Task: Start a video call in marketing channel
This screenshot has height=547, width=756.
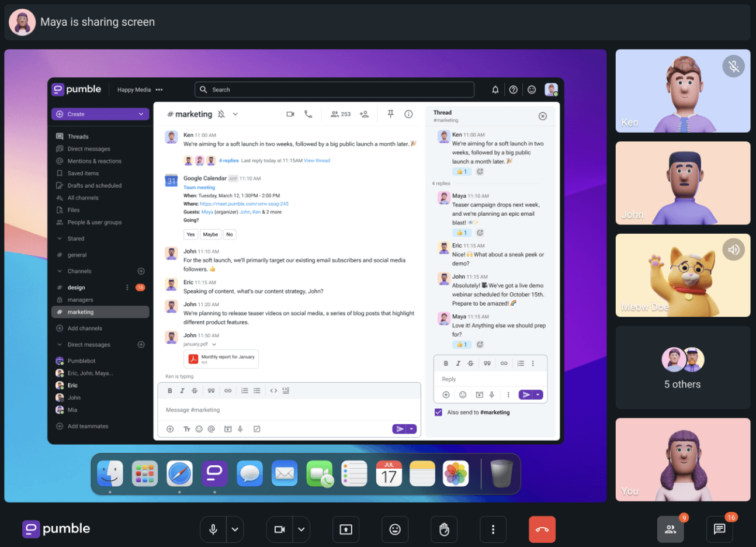Action: [x=290, y=115]
